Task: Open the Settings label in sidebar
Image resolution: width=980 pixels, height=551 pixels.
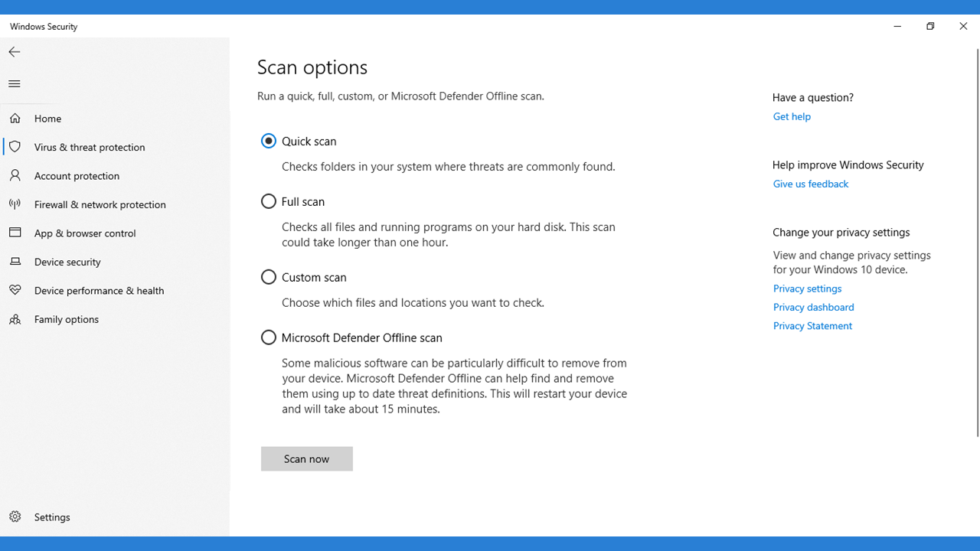Action: point(52,517)
